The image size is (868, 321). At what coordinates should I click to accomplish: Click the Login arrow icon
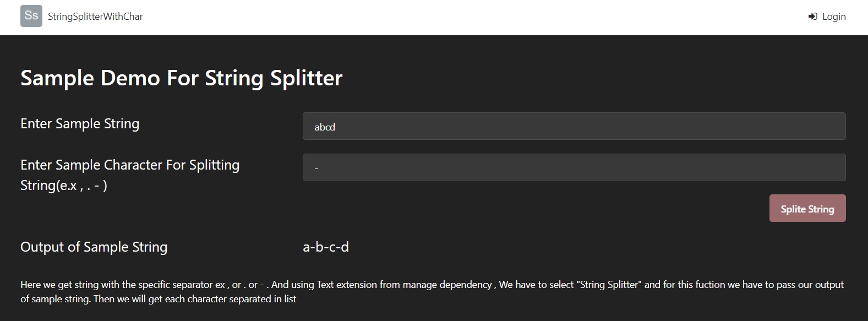coord(812,17)
